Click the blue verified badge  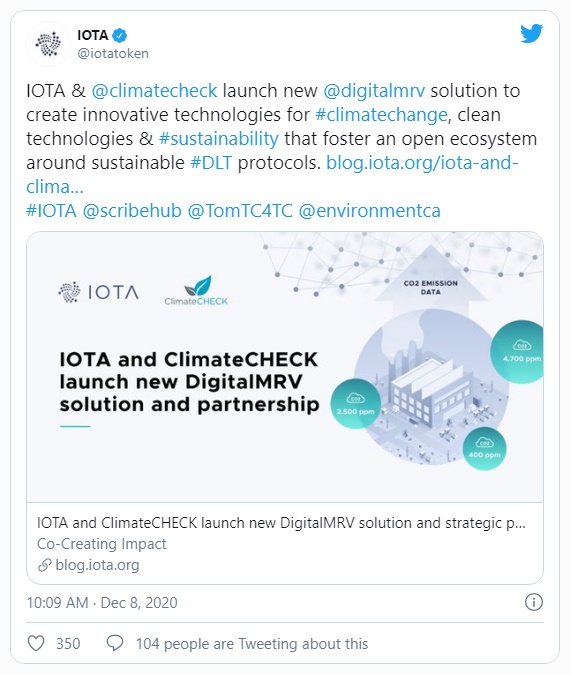(120, 35)
